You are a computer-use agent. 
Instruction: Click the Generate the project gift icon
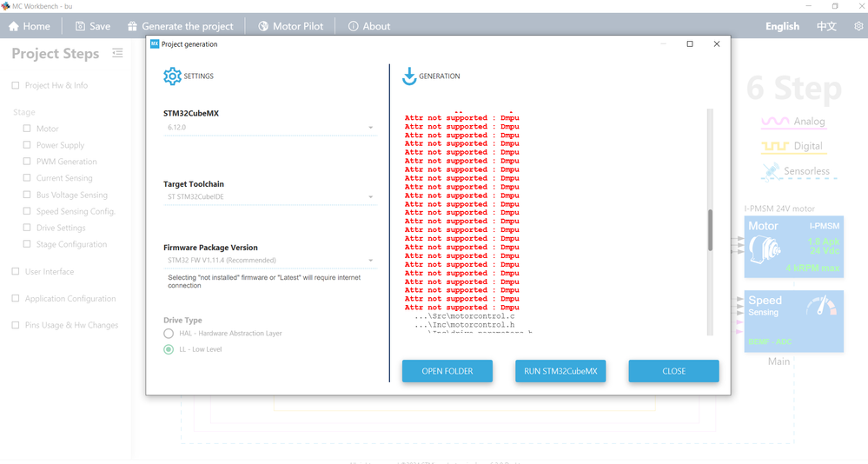[132, 26]
